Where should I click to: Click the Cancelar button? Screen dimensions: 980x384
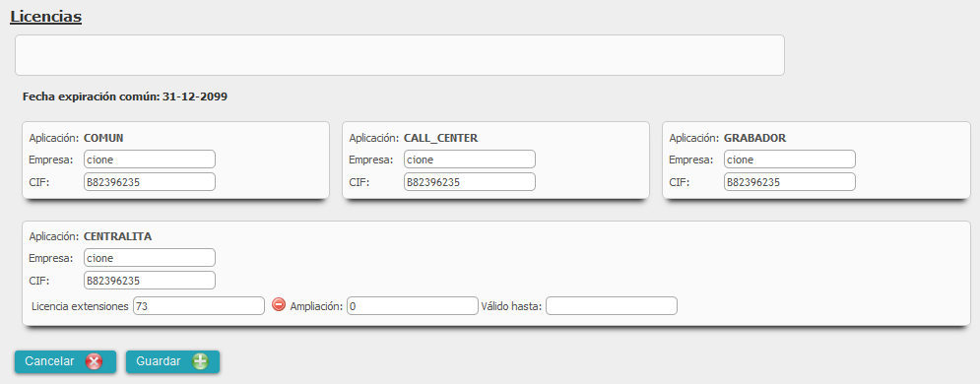(x=66, y=361)
